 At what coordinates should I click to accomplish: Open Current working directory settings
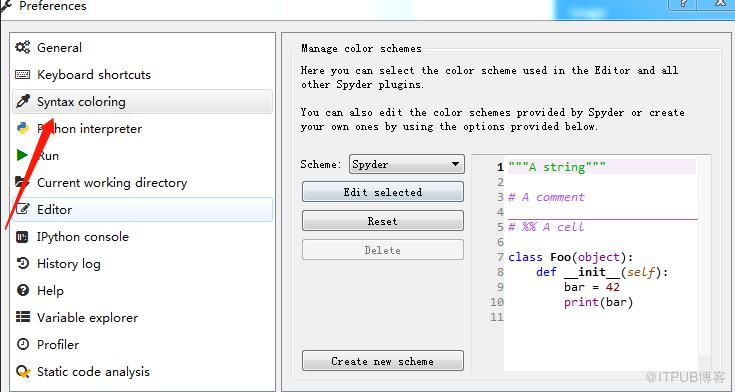[142, 182]
